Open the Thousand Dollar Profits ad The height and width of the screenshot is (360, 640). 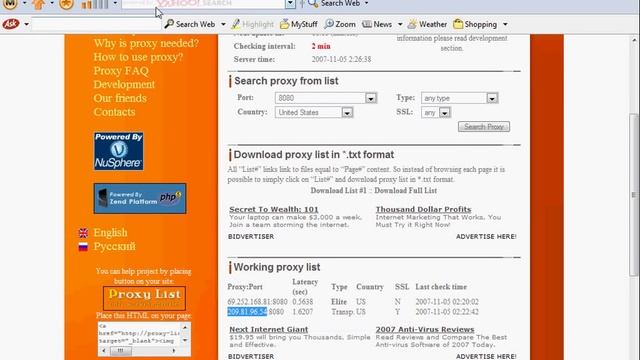click(x=423, y=209)
